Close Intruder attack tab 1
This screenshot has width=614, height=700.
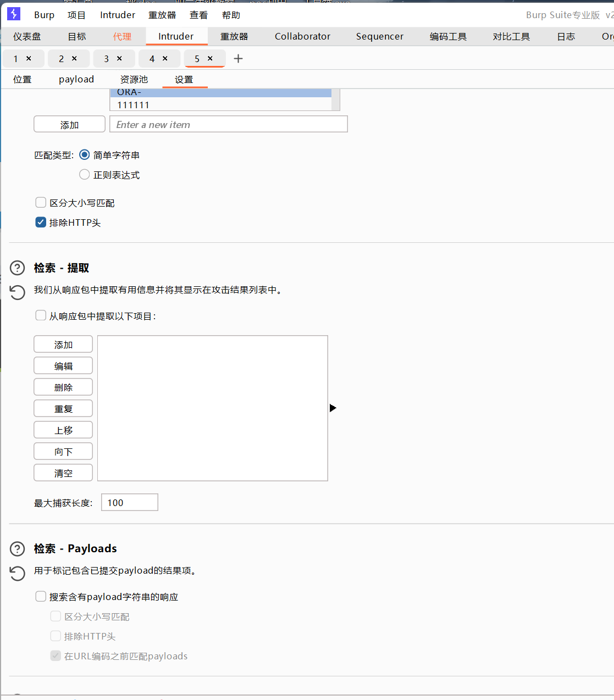coord(29,58)
